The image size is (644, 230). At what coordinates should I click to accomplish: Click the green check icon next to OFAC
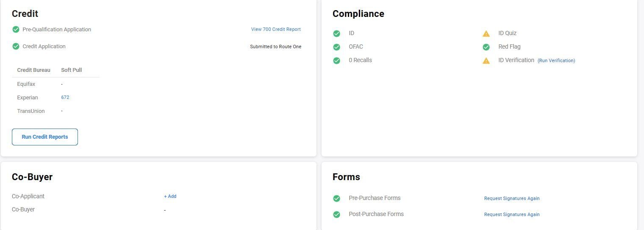point(336,47)
